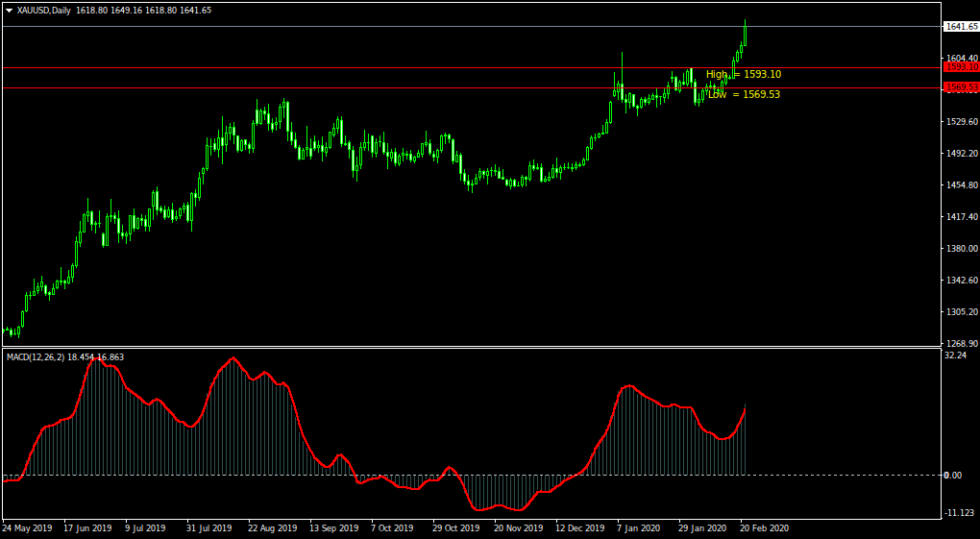
Task: Click the 22 Aug 2019 date marker
Action: [x=273, y=527]
